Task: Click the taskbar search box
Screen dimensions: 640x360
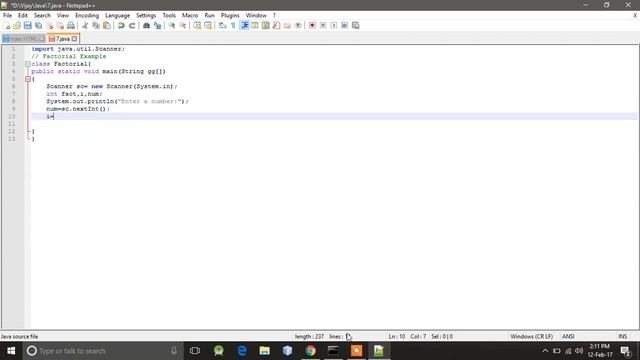Action: pos(103,351)
